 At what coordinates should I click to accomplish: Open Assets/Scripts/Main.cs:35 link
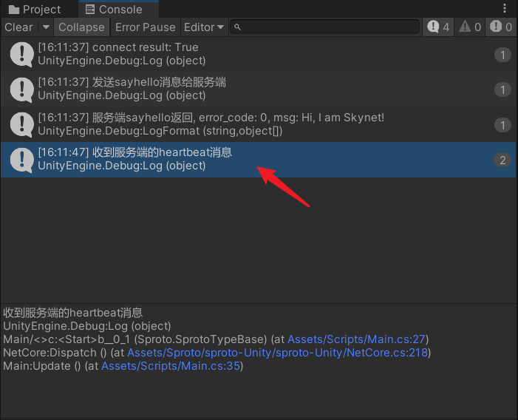click(171, 366)
